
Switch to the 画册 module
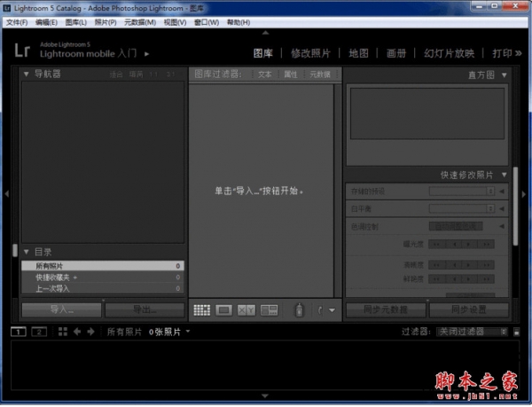396,53
